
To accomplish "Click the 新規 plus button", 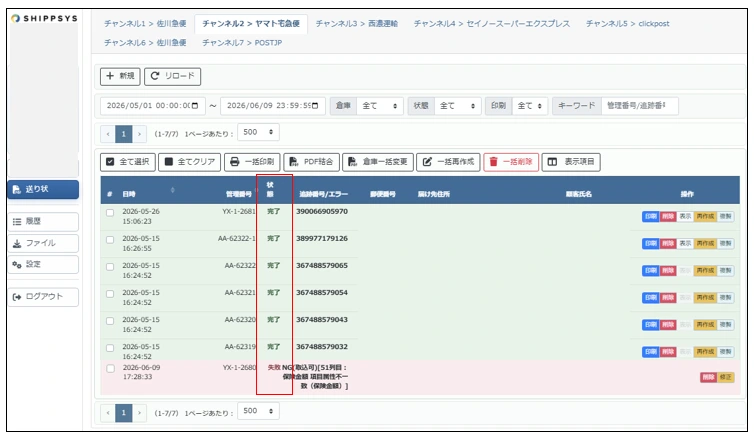I will pyautogui.click(x=120, y=76).
